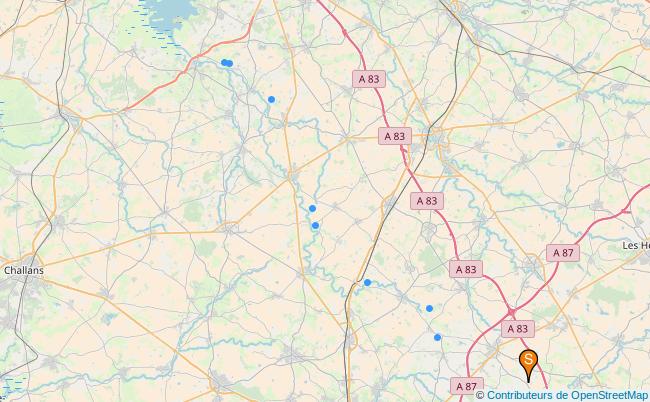Click the A 87 shield at the bottom edge

click(467, 386)
